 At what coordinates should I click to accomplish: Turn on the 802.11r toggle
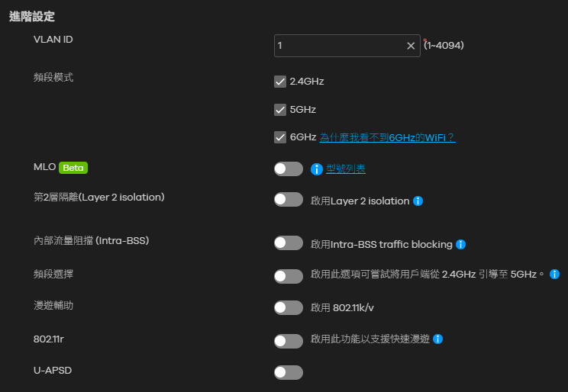coord(289,341)
